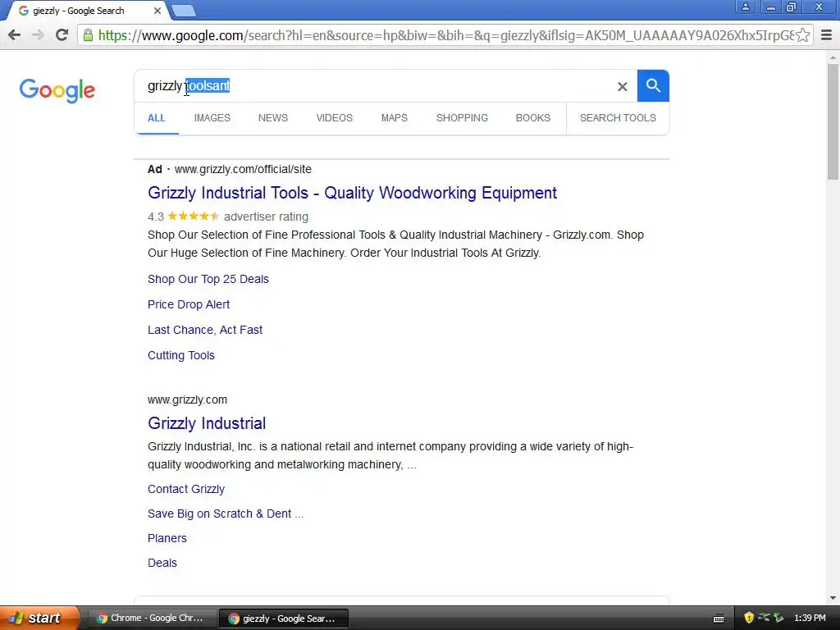
Task: Open the Chrome hamburger menu
Action: coord(827,35)
